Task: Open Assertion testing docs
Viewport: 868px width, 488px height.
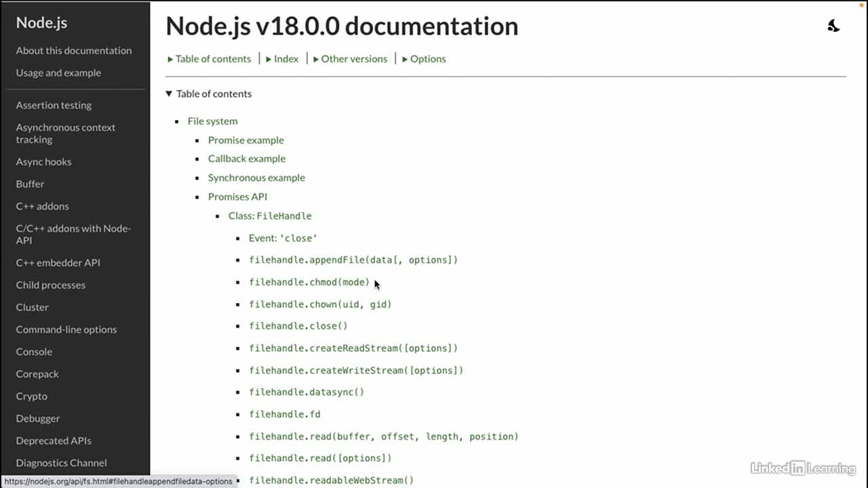Action: 54,105
